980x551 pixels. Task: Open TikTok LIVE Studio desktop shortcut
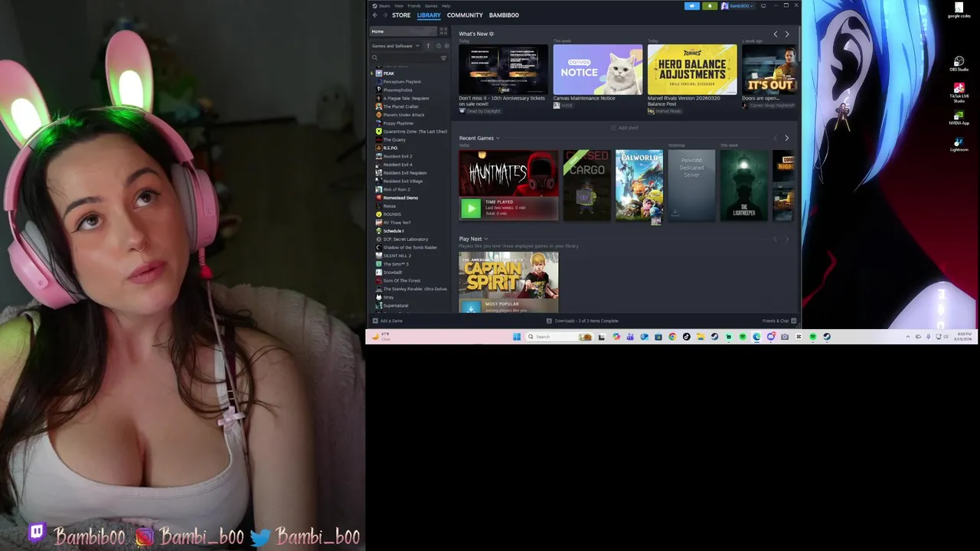pos(959,93)
